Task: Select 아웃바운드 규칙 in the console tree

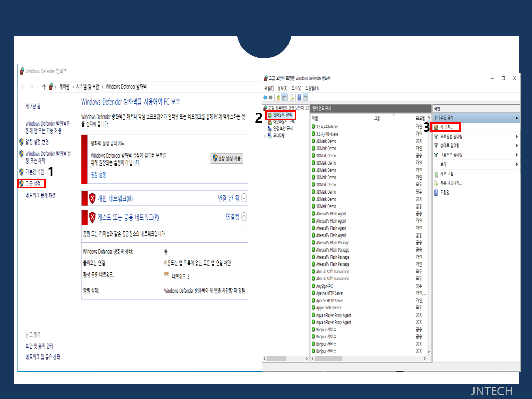Action: click(284, 122)
